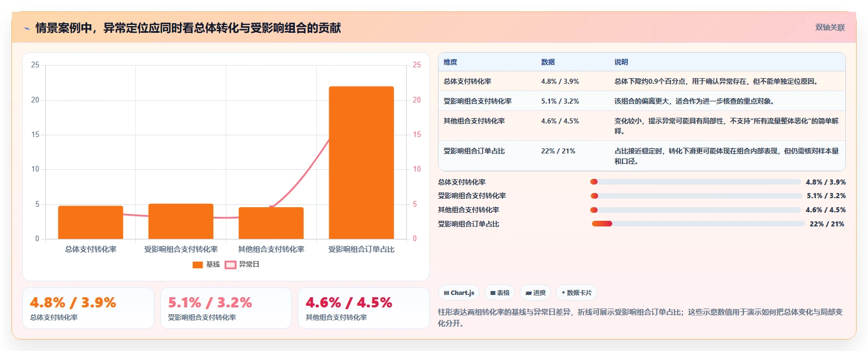Screen dimensions: 868x351
Task: Click the lightning icon beside the title
Action: pos(27,28)
